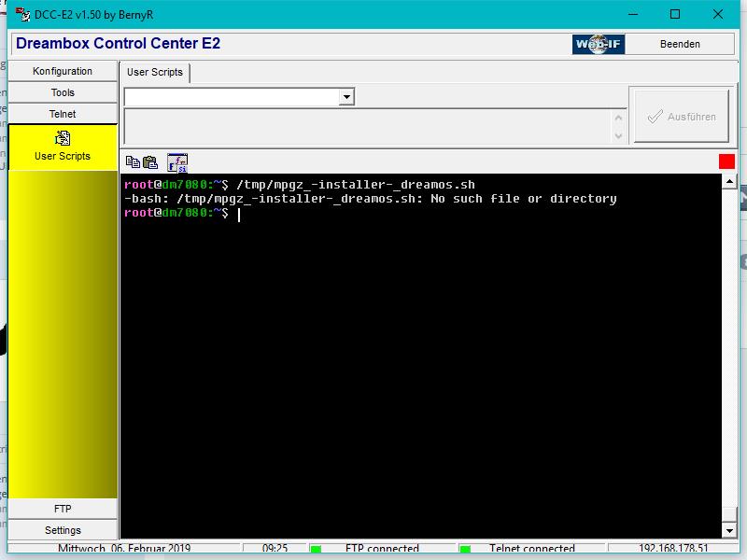This screenshot has height=560, width=747.
Task: Click the green Telnet connected indicator
Action: point(464,550)
